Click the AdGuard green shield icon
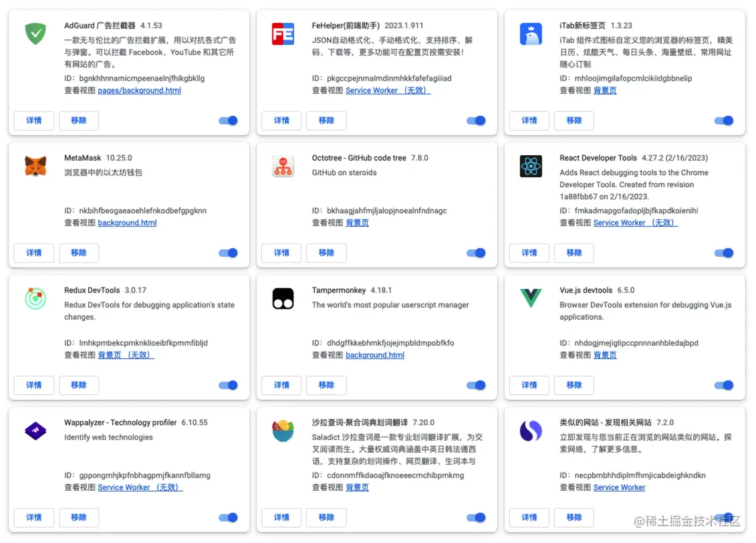The height and width of the screenshot is (543, 756). point(35,33)
